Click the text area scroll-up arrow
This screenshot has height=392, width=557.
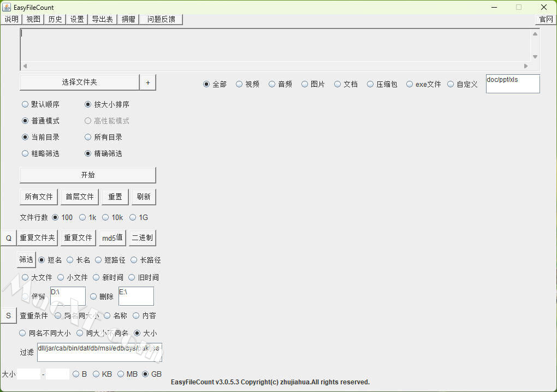coord(535,34)
